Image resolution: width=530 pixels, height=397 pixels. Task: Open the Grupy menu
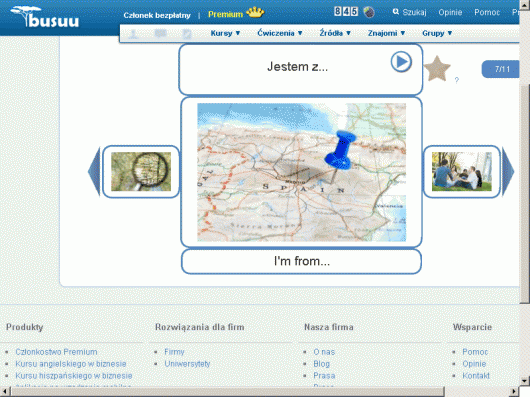[437, 33]
